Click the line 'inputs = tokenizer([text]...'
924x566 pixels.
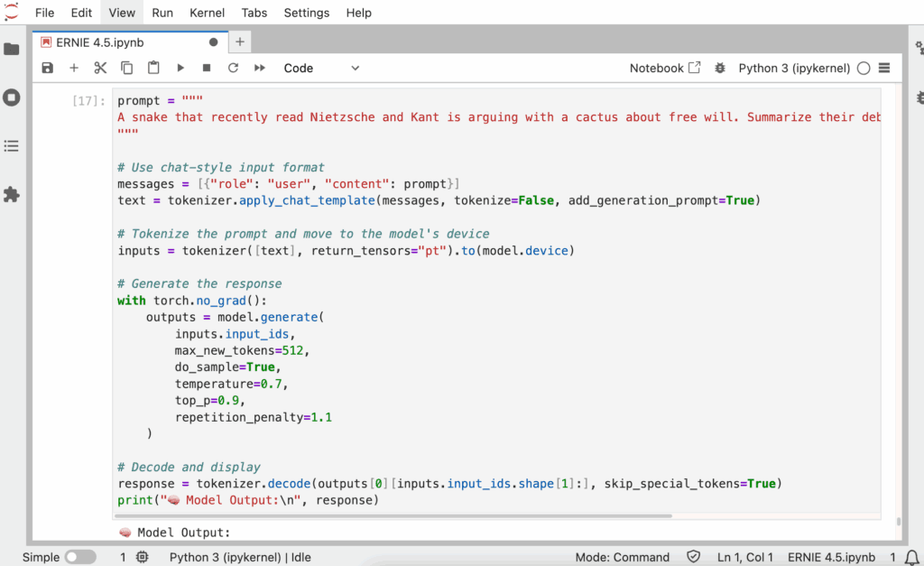pyautogui.click(x=346, y=251)
